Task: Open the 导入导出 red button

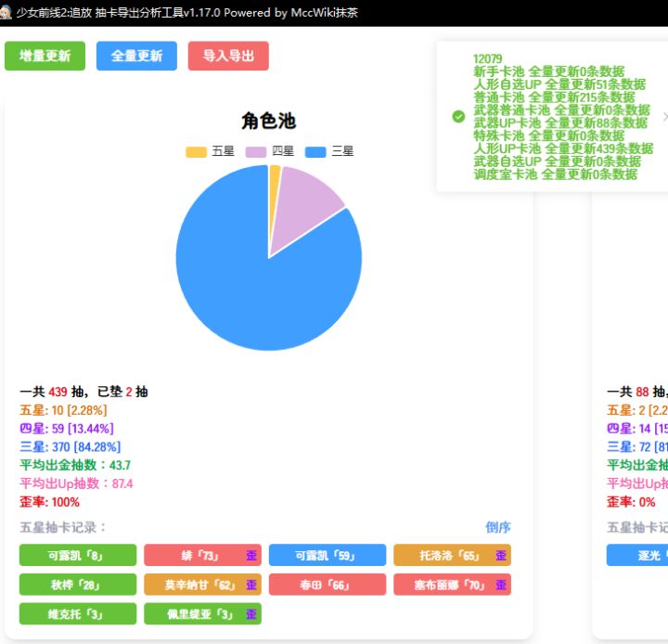Action: (228, 56)
